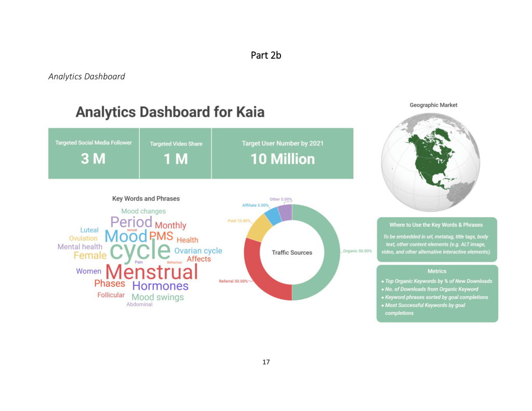Click the Part 2b page heading

265,55
